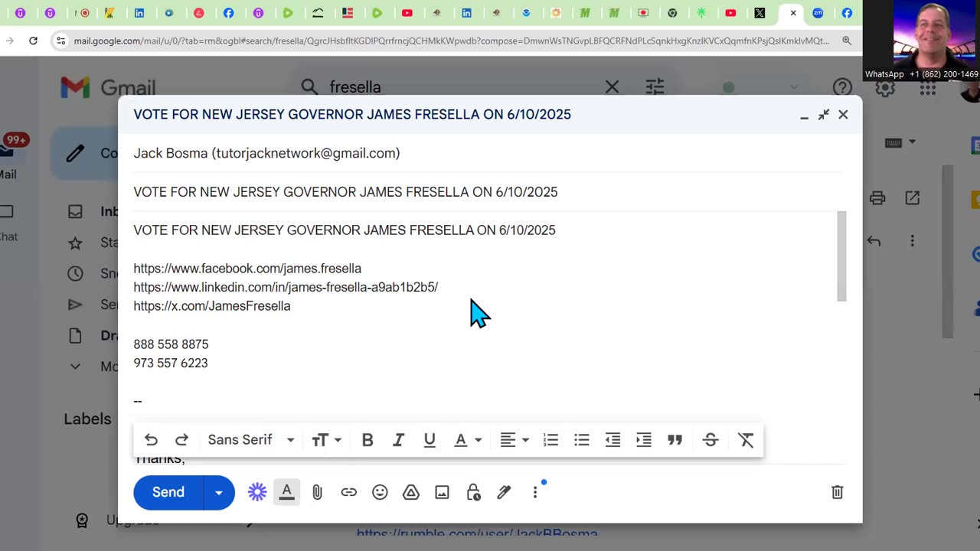The image size is (980, 551).
Task: Decrease the indent
Action: pyautogui.click(x=612, y=440)
